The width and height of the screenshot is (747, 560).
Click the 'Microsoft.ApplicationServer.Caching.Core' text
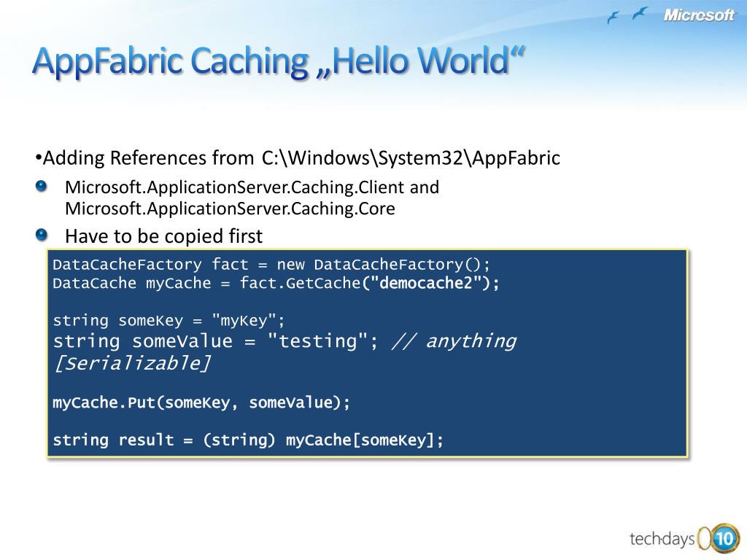click(230, 209)
